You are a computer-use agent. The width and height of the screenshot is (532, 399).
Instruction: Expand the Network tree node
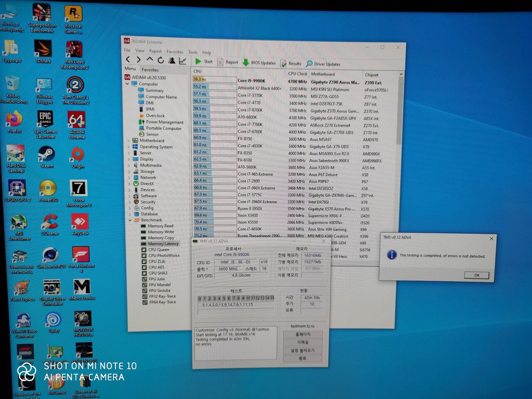[129, 178]
